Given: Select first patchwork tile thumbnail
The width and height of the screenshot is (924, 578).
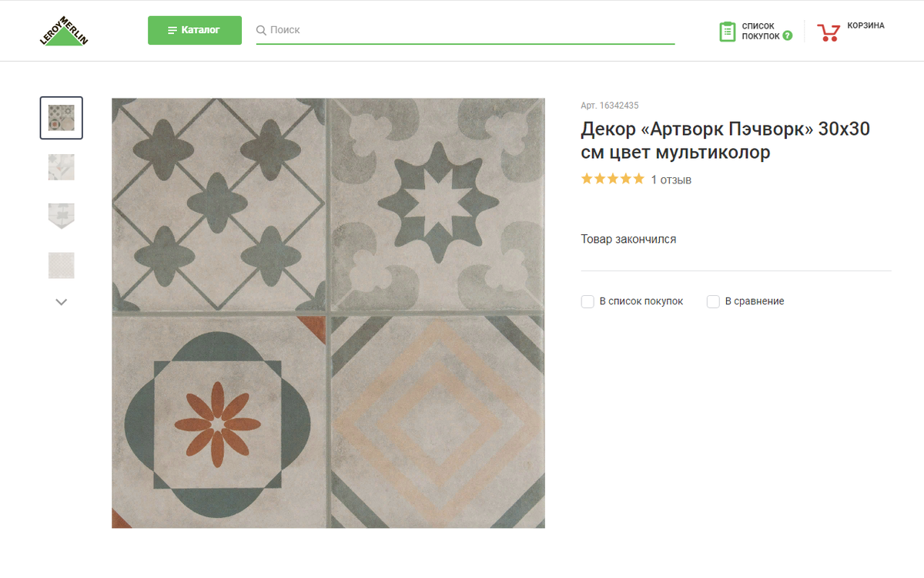Looking at the screenshot, I should click(x=62, y=118).
